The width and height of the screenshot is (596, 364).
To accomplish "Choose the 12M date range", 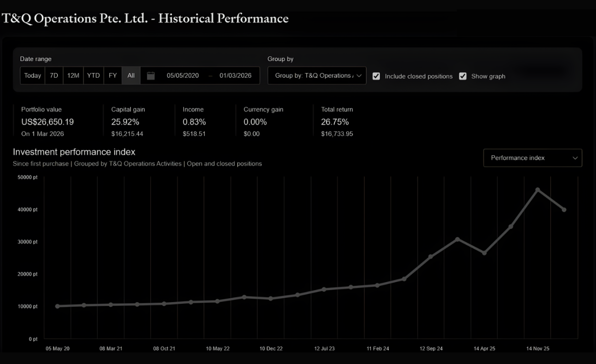I will [73, 76].
